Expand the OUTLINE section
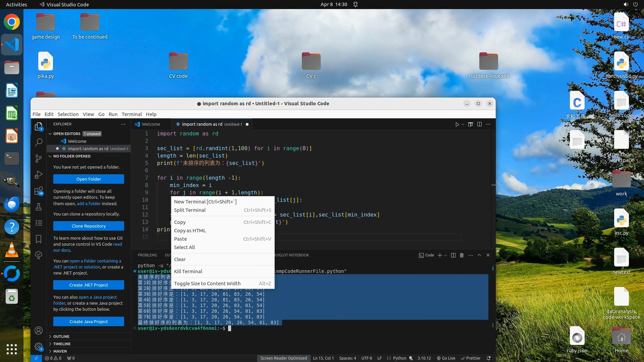 pyautogui.click(x=61, y=337)
